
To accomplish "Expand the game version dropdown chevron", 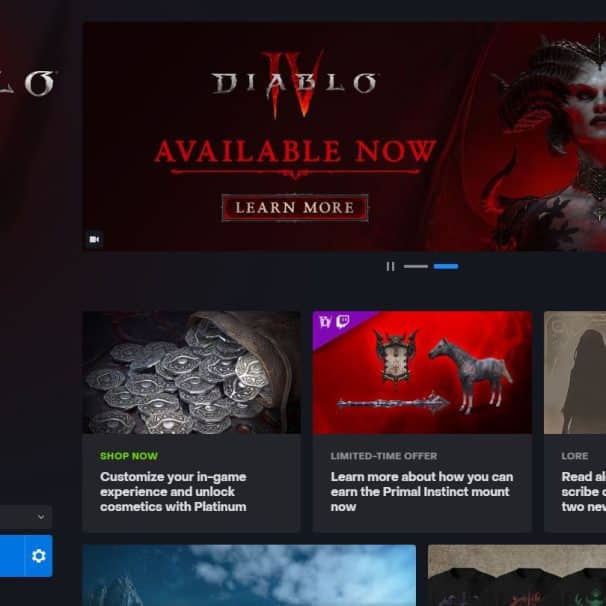I will click(41, 517).
